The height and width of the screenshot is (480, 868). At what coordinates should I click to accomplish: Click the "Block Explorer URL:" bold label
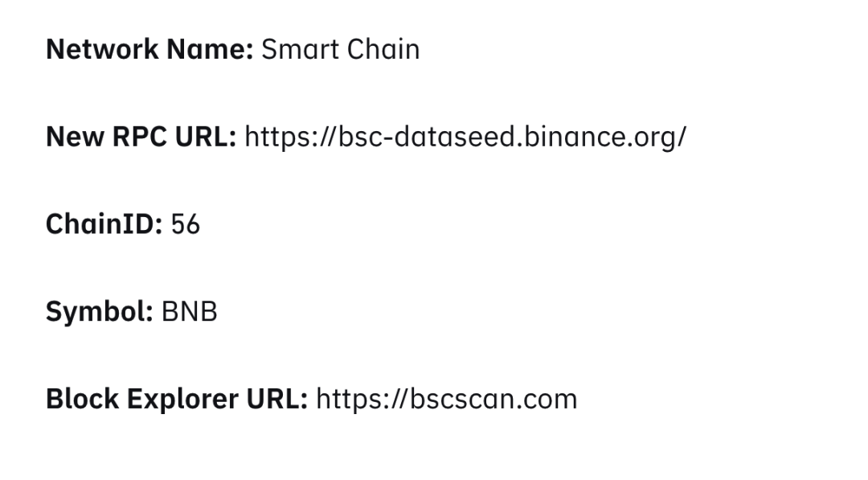(x=176, y=399)
